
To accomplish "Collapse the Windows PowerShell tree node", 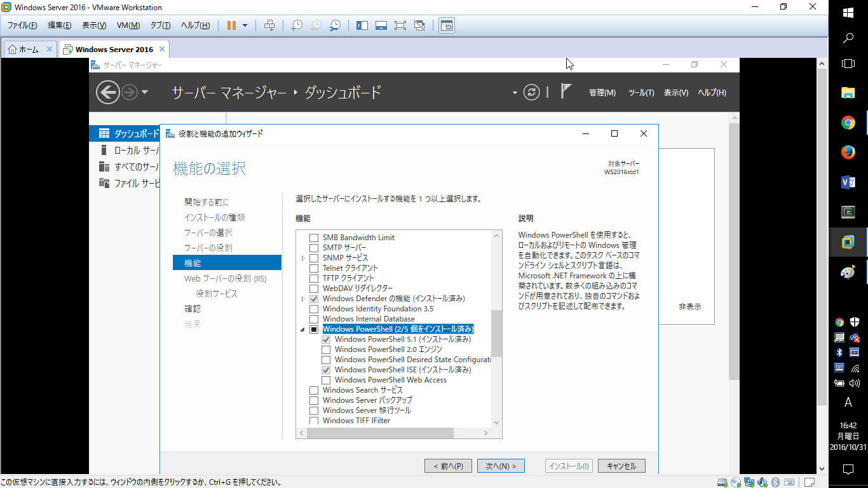I will 302,329.
